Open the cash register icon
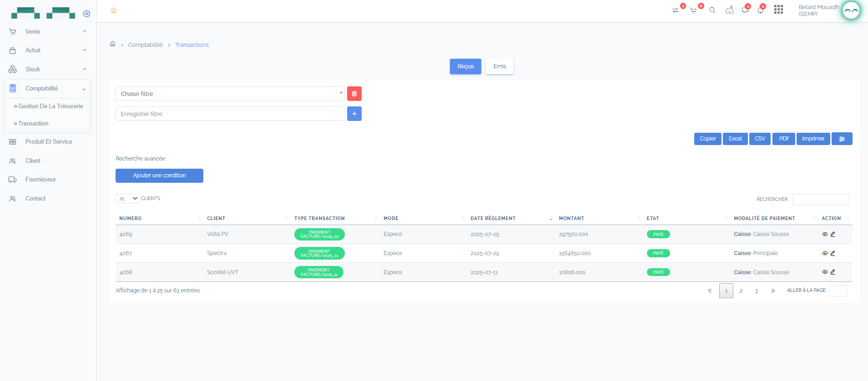This screenshot has height=381, width=868. point(730,10)
